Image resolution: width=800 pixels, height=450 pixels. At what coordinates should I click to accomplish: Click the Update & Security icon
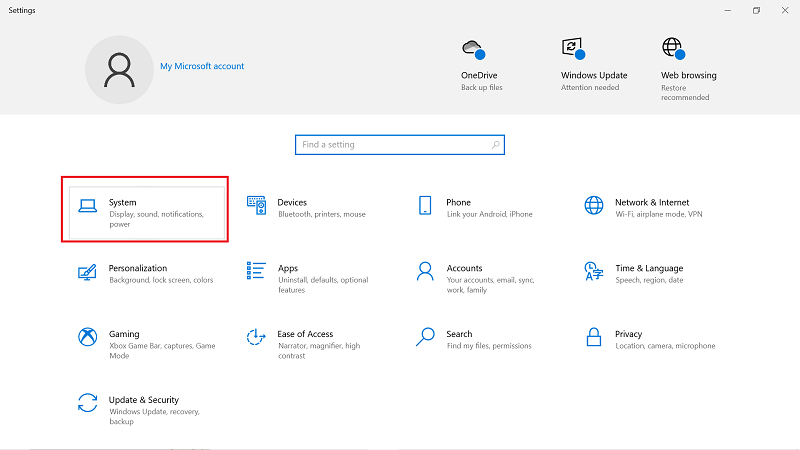(88, 403)
